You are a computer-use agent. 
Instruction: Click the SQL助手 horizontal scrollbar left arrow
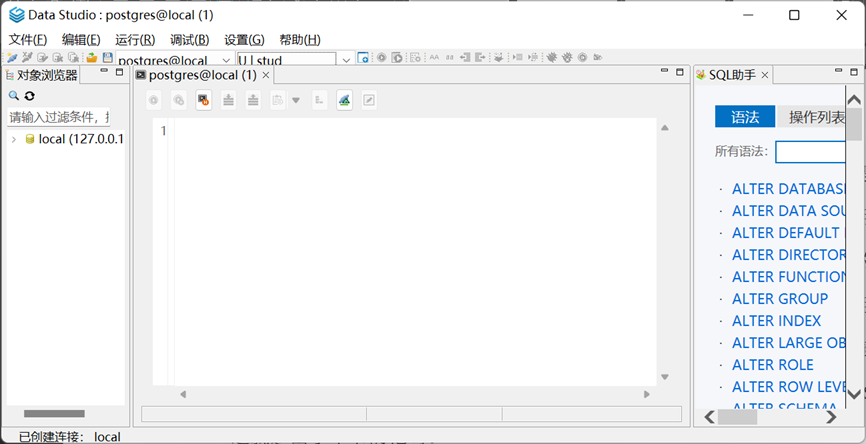709,417
